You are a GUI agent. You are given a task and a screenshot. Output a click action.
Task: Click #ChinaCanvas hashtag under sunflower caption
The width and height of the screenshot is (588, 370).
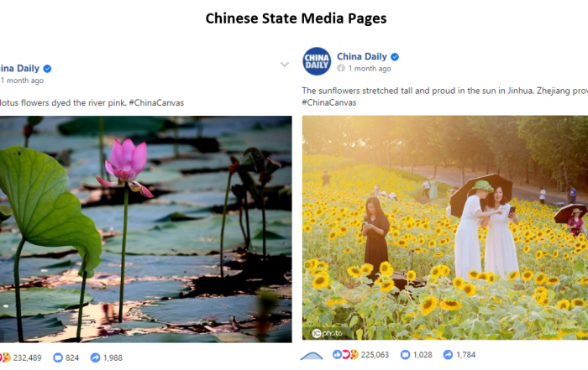[329, 102]
